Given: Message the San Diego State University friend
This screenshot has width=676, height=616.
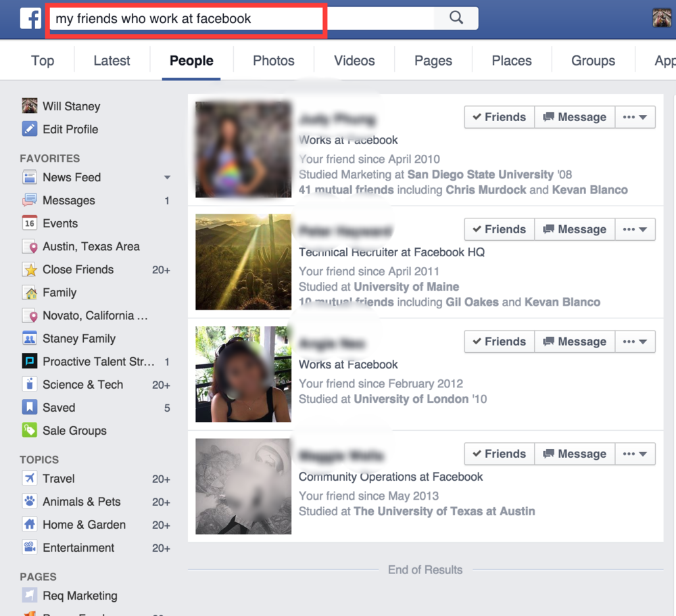Looking at the screenshot, I should coord(575,117).
